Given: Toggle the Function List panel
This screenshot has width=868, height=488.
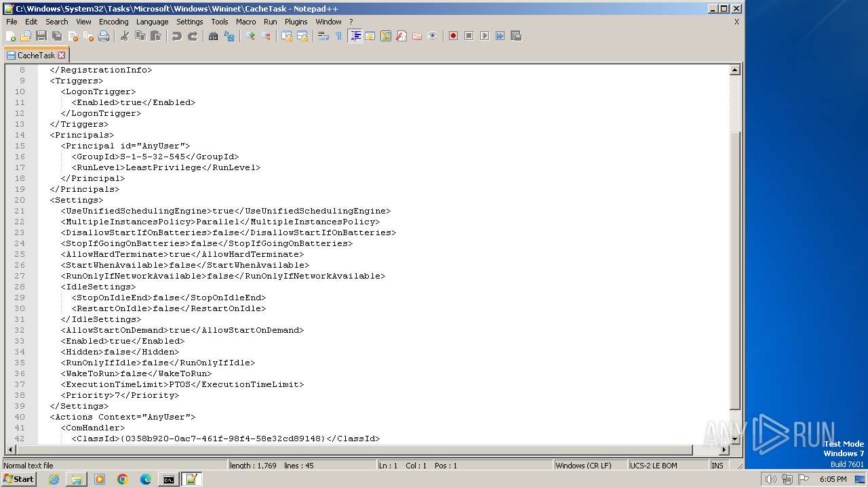Looking at the screenshot, I should (401, 36).
